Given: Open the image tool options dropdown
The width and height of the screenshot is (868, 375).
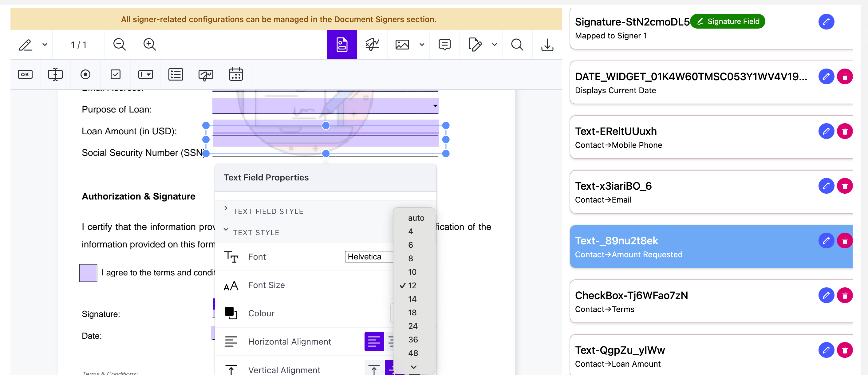Looking at the screenshot, I should pyautogui.click(x=422, y=45).
